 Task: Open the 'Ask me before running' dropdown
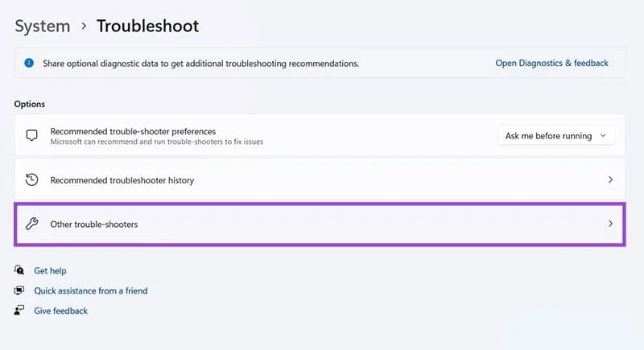click(x=556, y=136)
